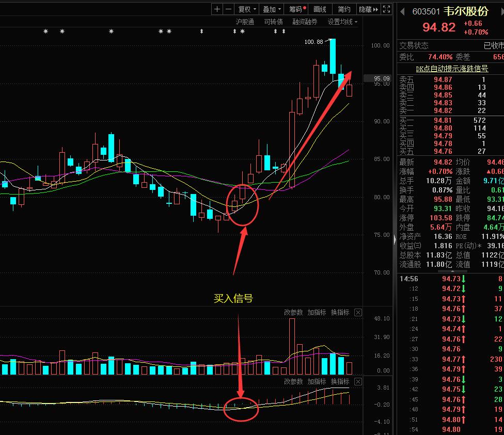This screenshot has height=435, width=504.
Task: Click the 最高 95.88 value
Action: (443, 199)
